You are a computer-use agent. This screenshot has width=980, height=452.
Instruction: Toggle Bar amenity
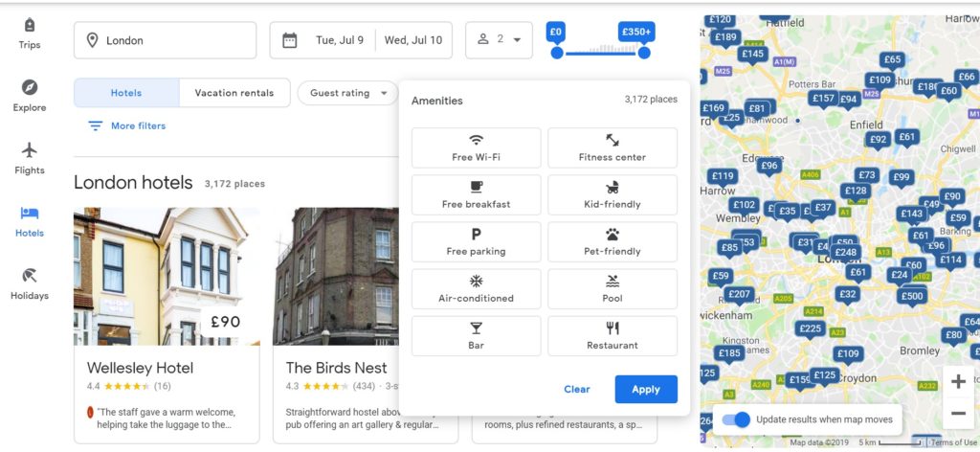[477, 336]
